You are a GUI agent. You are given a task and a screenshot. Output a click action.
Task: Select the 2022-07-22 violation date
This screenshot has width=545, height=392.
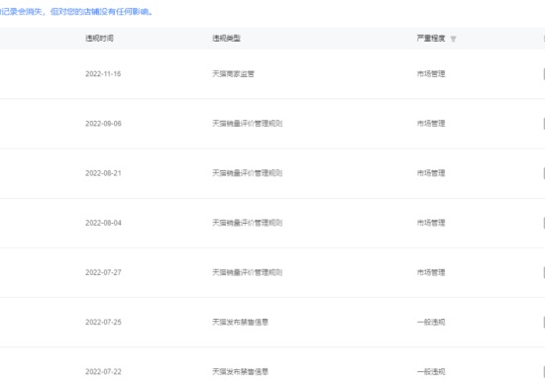coord(103,372)
